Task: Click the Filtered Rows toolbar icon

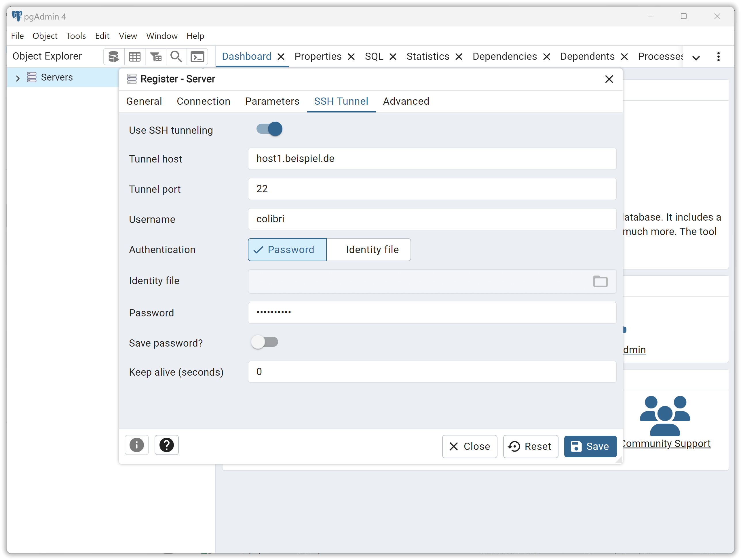Action: pos(155,57)
